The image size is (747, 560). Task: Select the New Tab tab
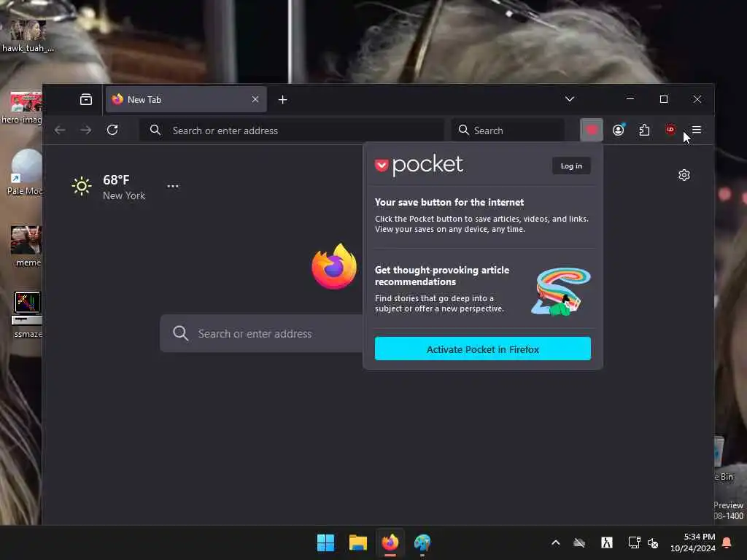186,99
